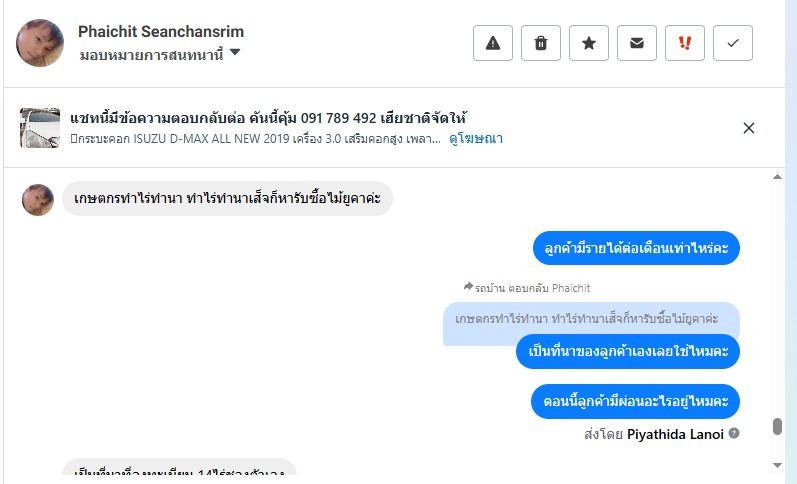This screenshot has height=484, width=797.
Task: Click the chat scrollbar thumb
Action: pos(777,427)
